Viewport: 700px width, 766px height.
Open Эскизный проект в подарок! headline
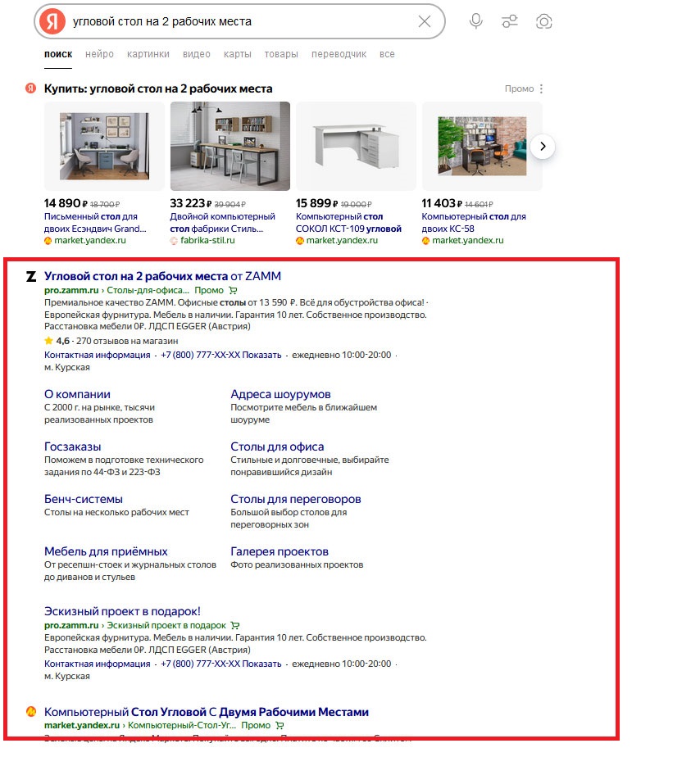point(122,612)
